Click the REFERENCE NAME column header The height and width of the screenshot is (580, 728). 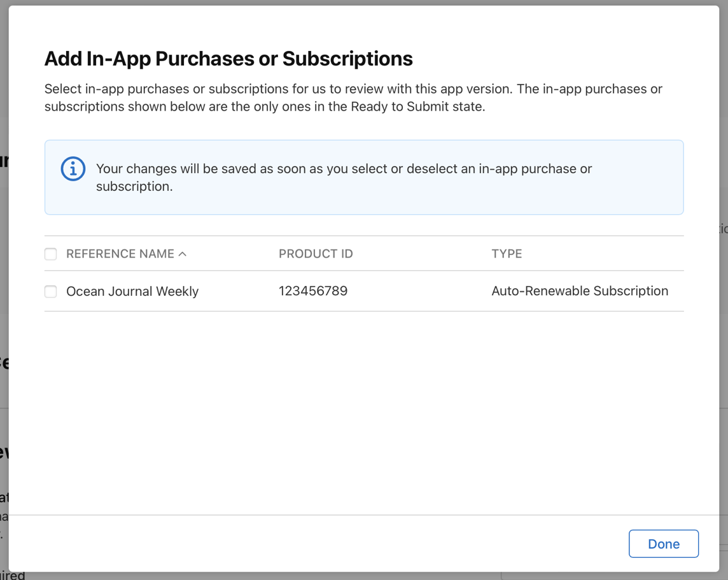click(x=119, y=253)
